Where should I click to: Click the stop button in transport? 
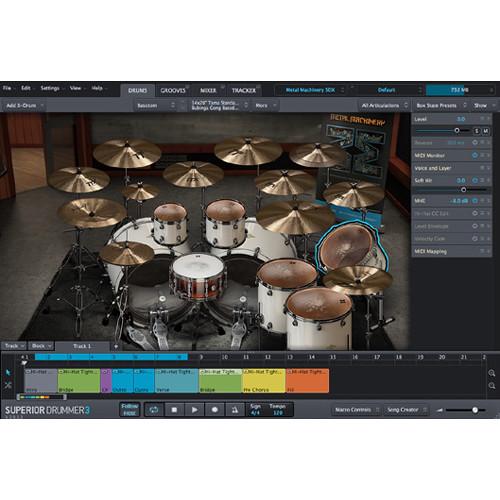click(174, 410)
